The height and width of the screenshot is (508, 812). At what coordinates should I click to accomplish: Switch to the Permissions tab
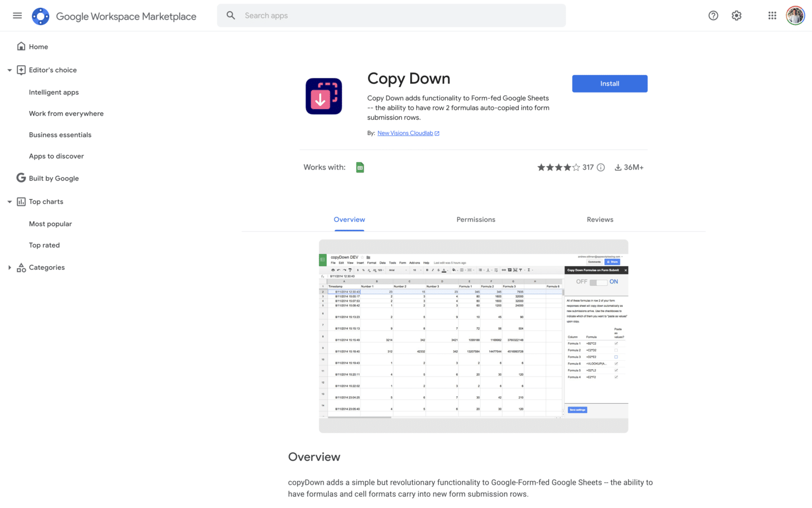pyautogui.click(x=475, y=219)
